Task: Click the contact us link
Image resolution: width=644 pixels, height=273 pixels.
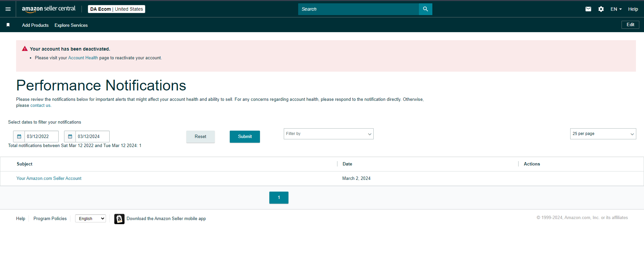Action: 40,106
